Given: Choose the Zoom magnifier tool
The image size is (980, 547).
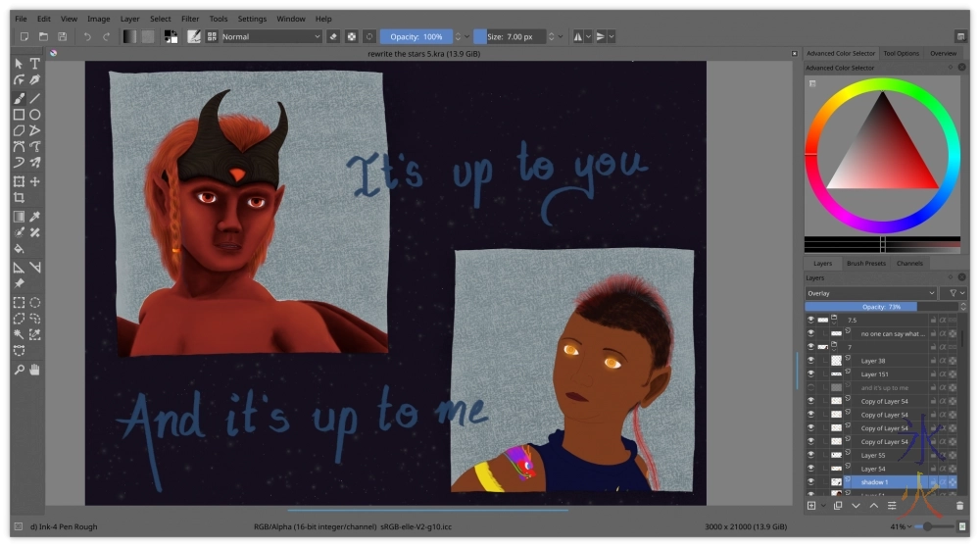Looking at the screenshot, I should coord(19,370).
